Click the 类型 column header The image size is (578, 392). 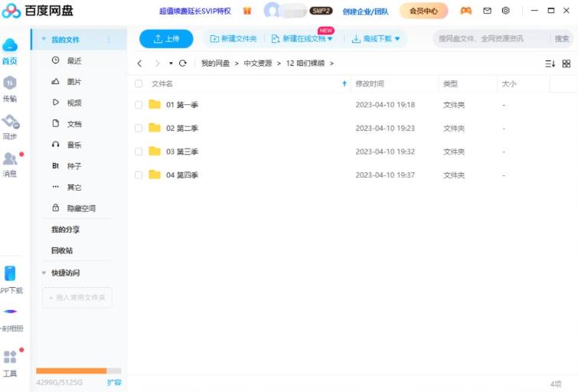tap(450, 83)
